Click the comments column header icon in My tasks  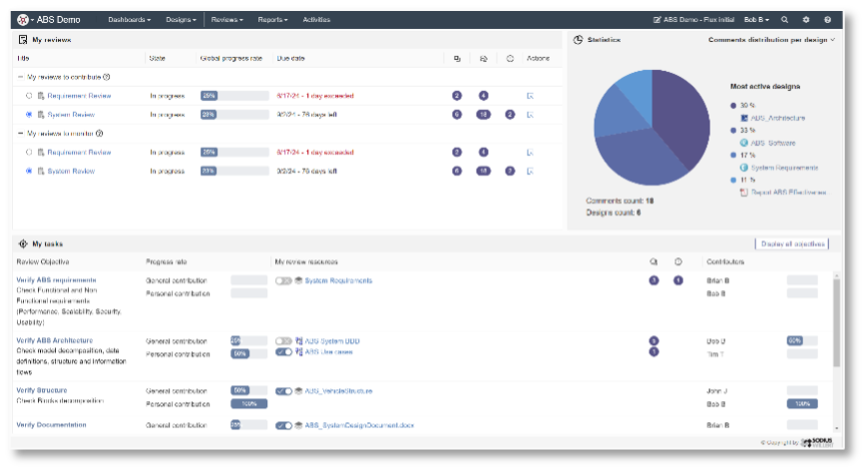click(653, 262)
